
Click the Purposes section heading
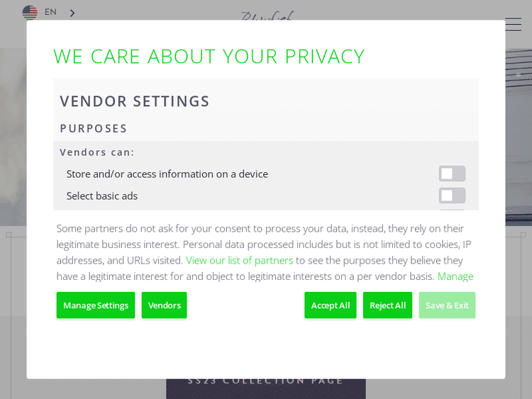pos(94,128)
